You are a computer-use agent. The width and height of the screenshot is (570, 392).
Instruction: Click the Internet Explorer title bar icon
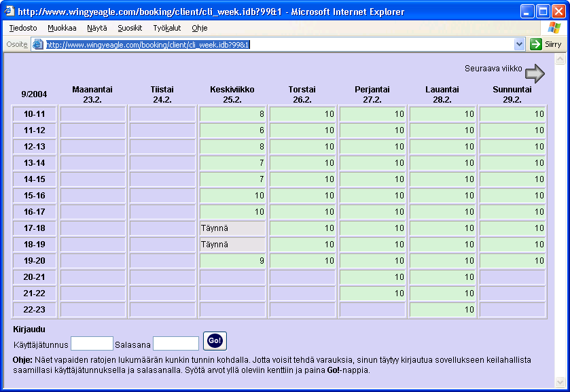[9, 12]
